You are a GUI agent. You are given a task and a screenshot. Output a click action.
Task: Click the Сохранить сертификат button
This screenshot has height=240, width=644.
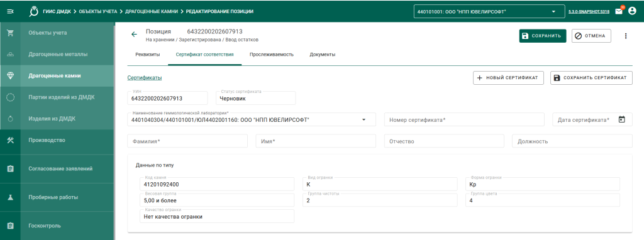(x=591, y=78)
